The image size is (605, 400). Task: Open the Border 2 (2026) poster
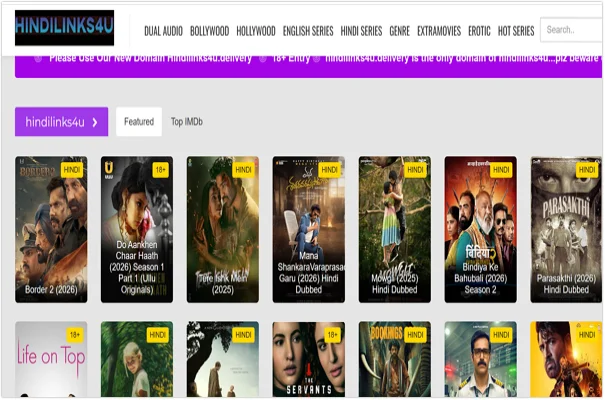pos(51,229)
